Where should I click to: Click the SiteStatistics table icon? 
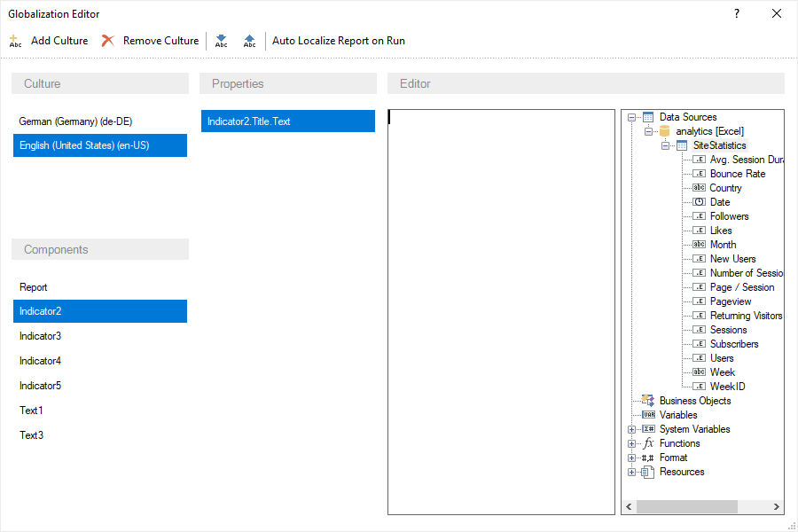(x=682, y=145)
